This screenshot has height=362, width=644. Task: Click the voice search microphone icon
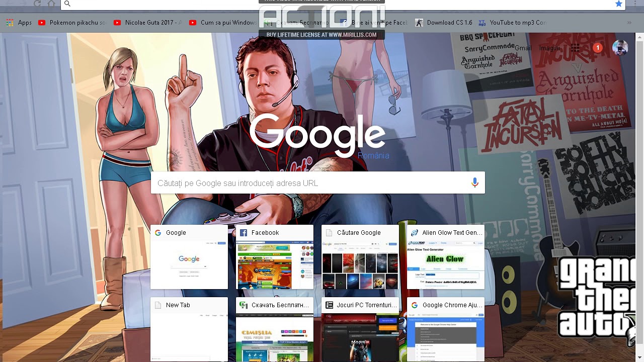pos(474,183)
